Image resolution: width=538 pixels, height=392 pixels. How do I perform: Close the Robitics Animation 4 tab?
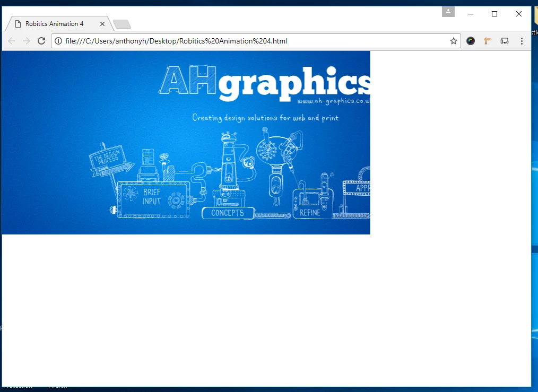tap(102, 24)
